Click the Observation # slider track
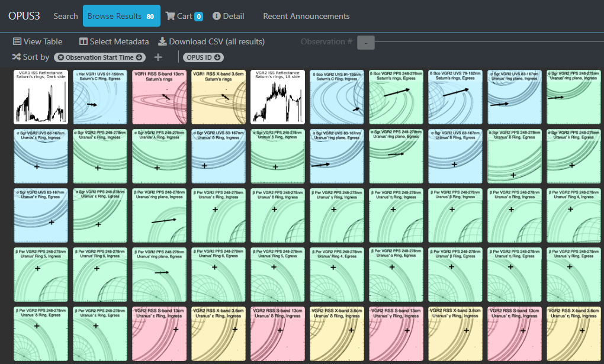Screen dimensions: 604x364 [489, 41]
